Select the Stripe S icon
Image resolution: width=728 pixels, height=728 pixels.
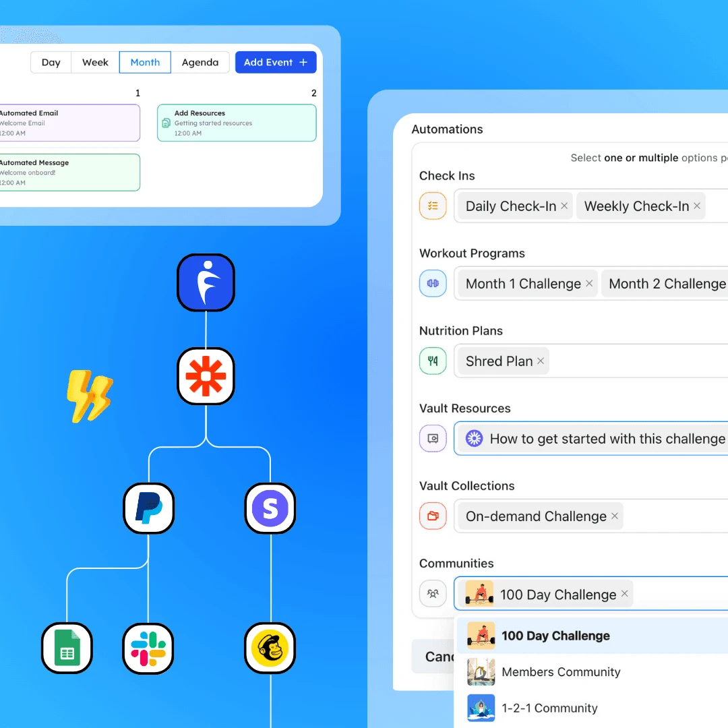[270, 508]
